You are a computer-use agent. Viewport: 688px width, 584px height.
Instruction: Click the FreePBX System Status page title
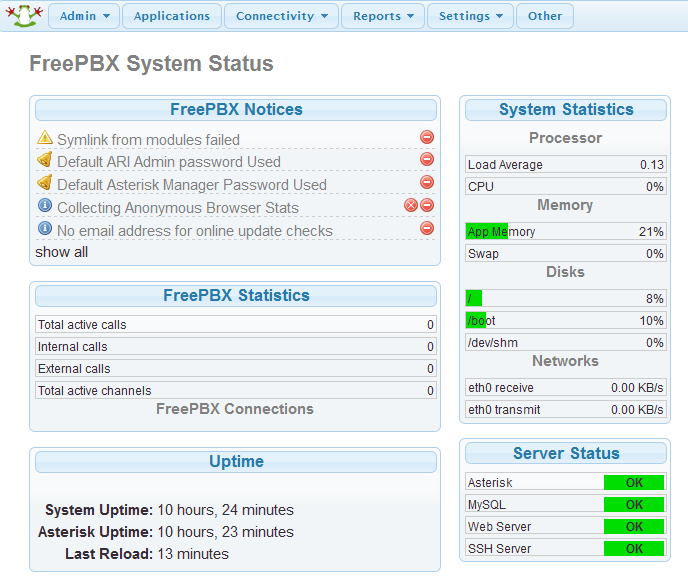(151, 64)
